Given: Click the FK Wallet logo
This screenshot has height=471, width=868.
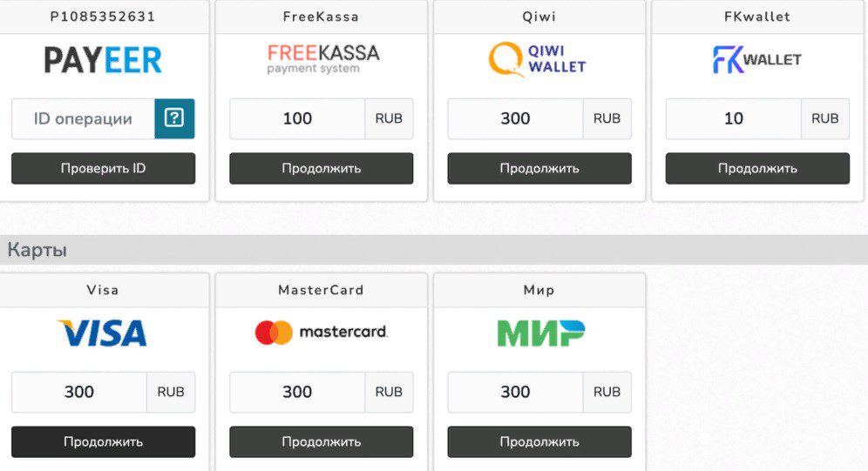Looking at the screenshot, I should pyautogui.click(x=756, y=59).
